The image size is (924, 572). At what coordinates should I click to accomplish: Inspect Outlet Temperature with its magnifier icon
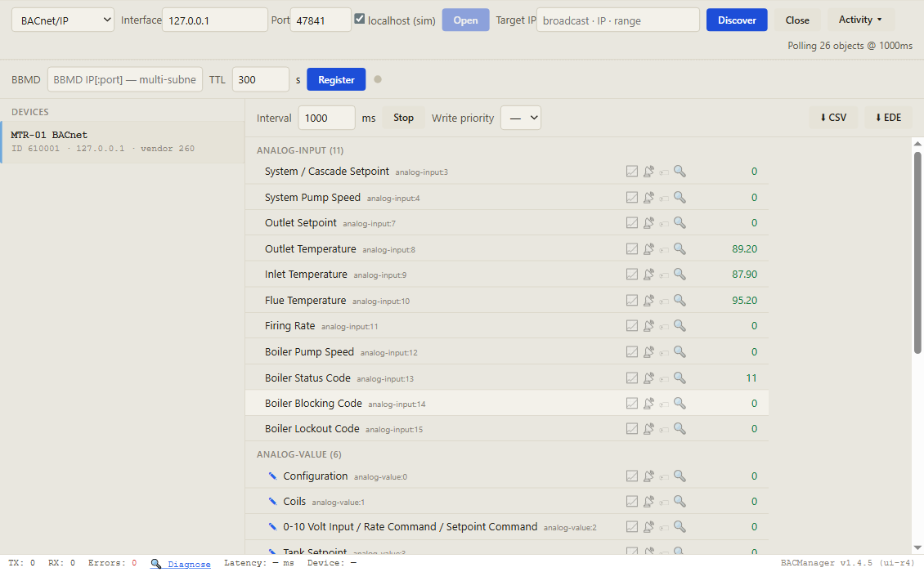click(x=680, y=248)
